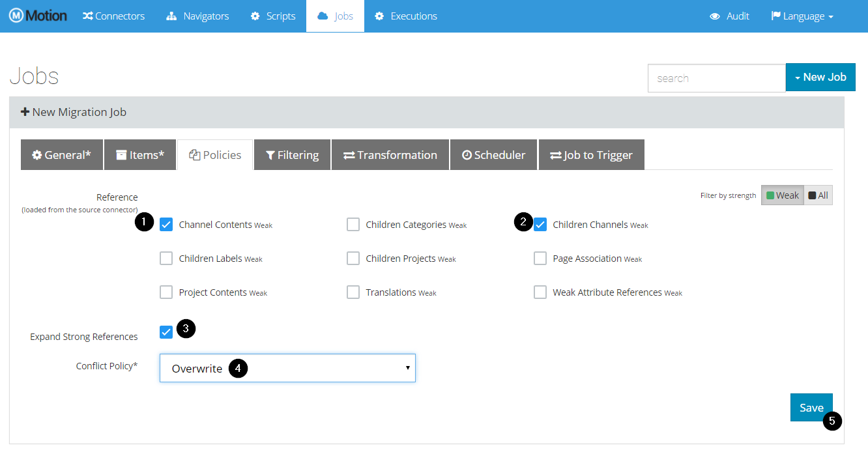868x452 pixels.
Task: Click the jobs search field
Action: pyautogui.click(x=717, y=78)
